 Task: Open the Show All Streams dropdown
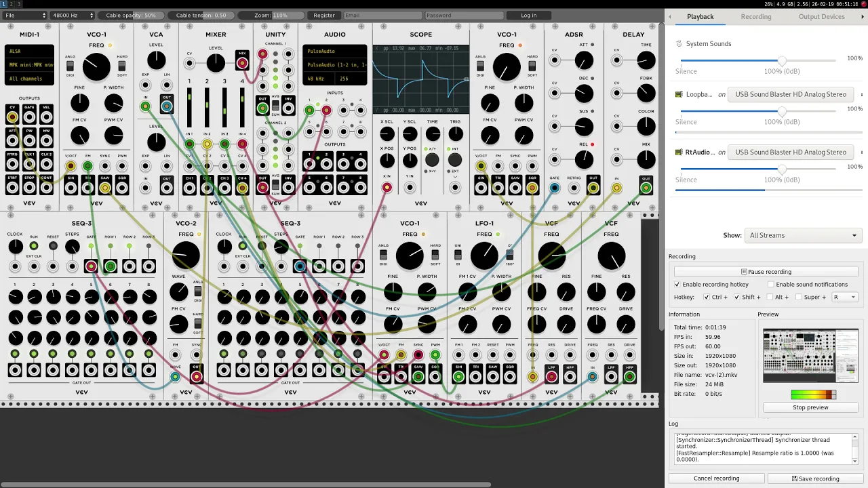802,235
